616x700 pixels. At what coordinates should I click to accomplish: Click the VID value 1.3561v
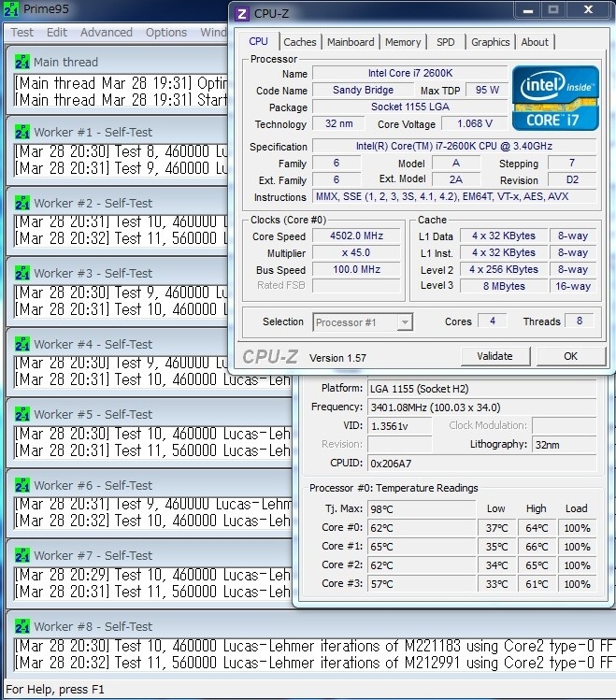point(399,426)
